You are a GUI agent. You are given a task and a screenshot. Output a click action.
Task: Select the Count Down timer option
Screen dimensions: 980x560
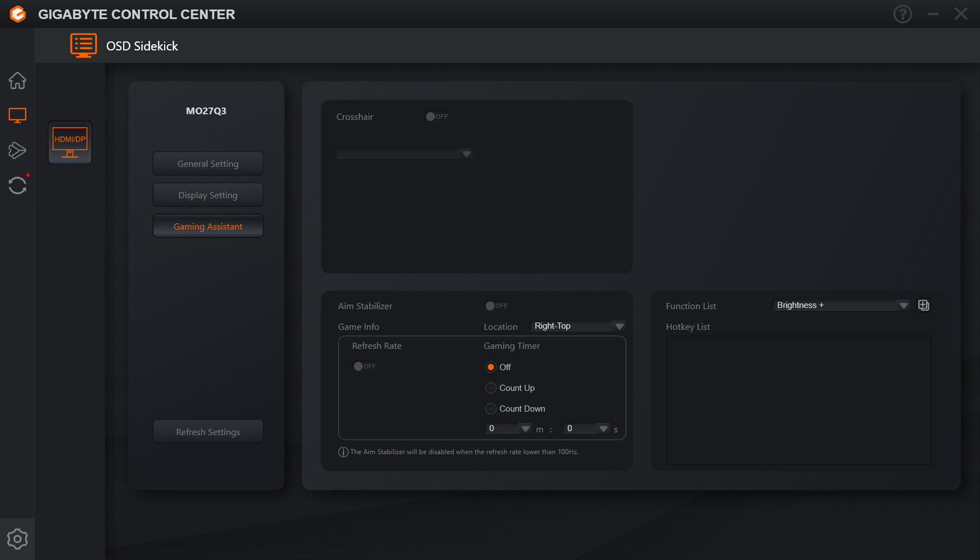[491, 409]
